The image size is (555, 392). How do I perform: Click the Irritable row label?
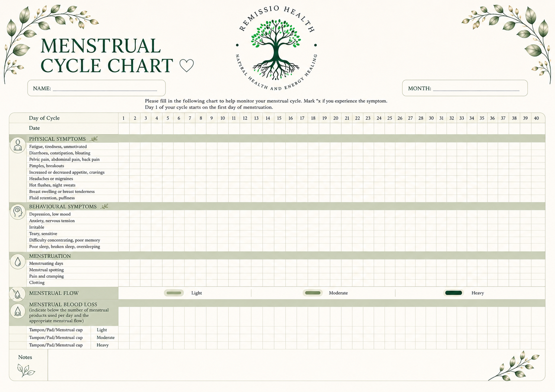37,227
